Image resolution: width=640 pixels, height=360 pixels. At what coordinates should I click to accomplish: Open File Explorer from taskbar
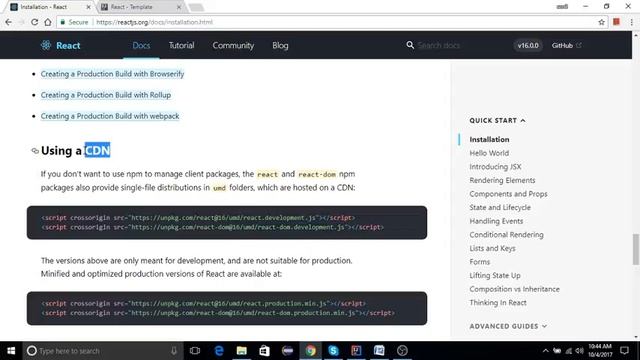tap(242, 351)
